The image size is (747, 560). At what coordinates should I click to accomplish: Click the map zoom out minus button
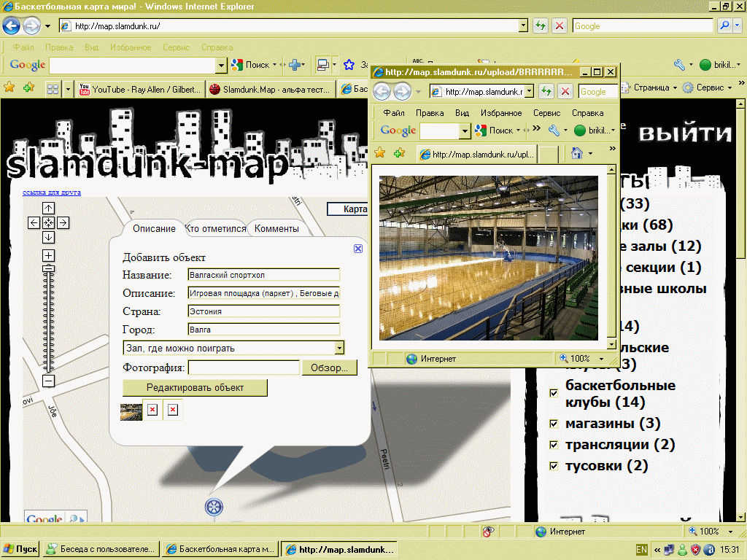[48, 381]
